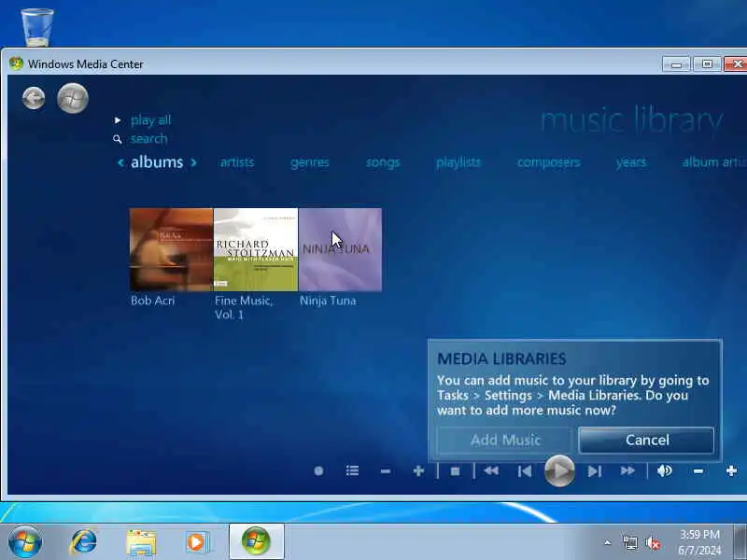The image size is (747, 560).
Task: Click the left chevron beside albums
Action: 121,162
